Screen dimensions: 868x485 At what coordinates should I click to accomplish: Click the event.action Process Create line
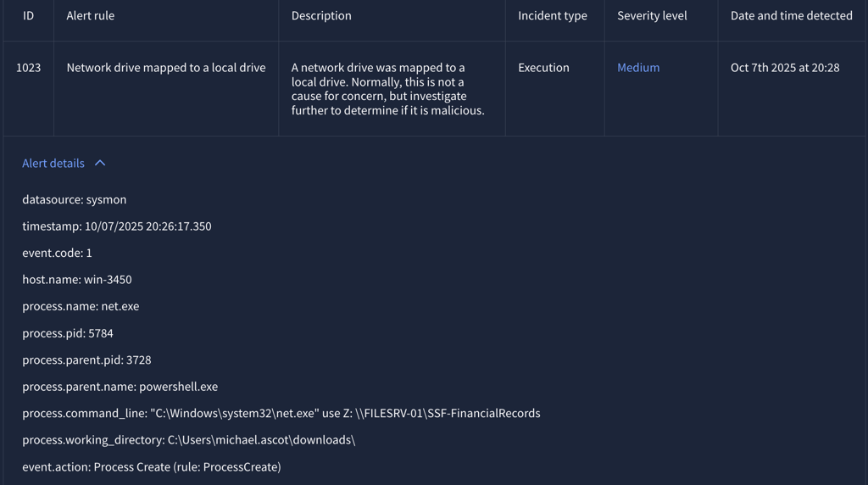tap(152, 466)
